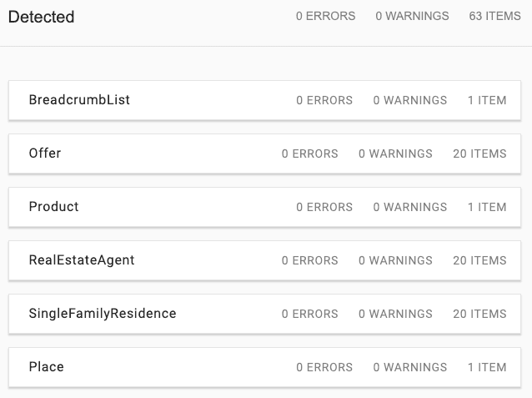Click the Detected heading
Screen dimensions: 532x398
click(42, 17)
